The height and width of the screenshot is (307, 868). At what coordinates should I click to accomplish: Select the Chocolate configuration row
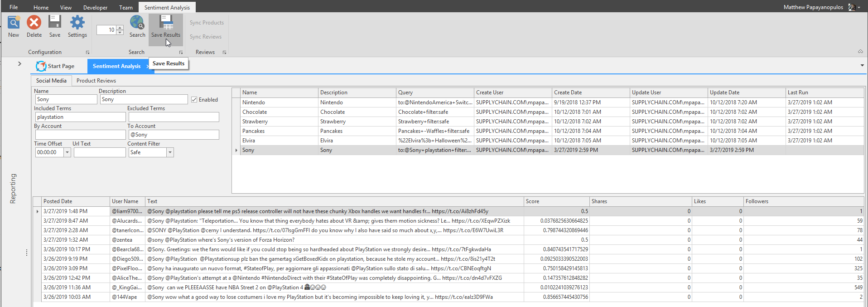[552, 112]
